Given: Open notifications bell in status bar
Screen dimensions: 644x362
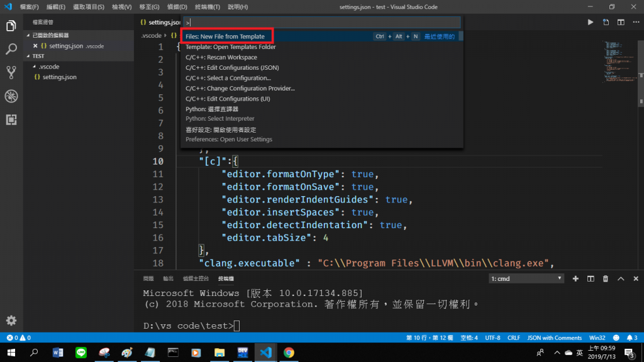Looking at the screenshot, I should coord(631,337).
